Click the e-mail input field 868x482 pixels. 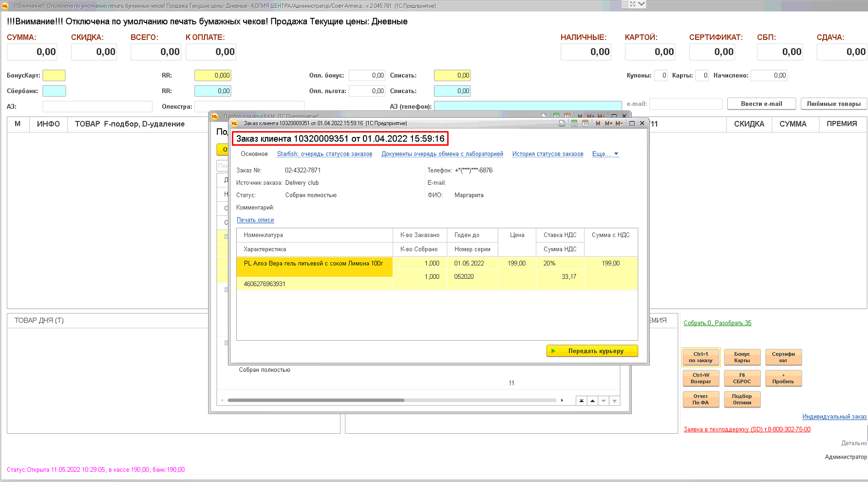(685, 104)
